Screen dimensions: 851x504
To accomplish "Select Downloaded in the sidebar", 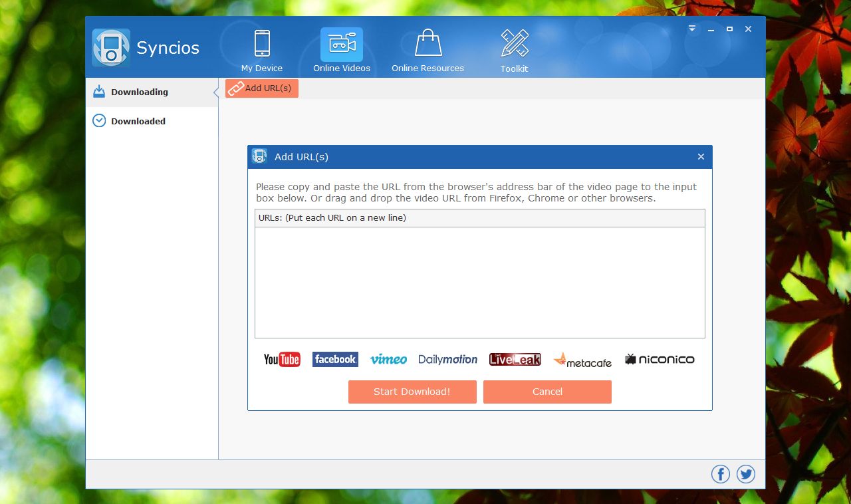I will (x=152, y=121).
